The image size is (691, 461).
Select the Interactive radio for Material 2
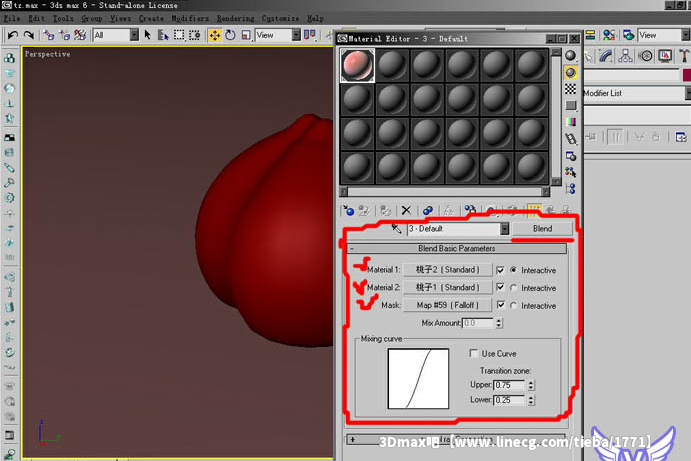click(x=513, y=288)
